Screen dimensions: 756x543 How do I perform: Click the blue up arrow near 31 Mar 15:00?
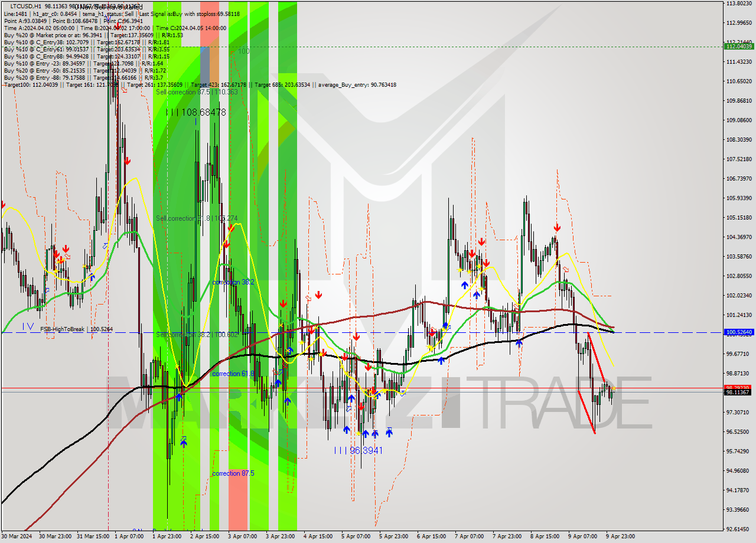coord(92,277)
